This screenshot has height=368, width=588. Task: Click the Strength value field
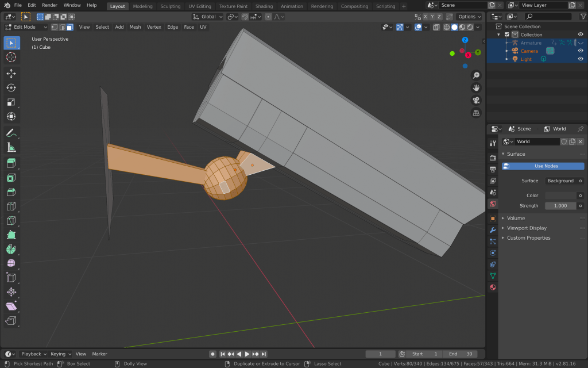[x=560, y=206]
